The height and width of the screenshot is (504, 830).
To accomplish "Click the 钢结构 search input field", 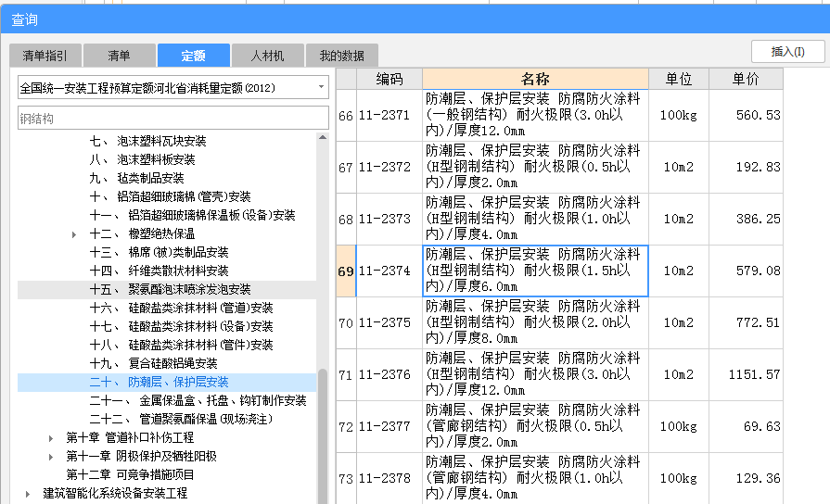I will pos(172,119).
